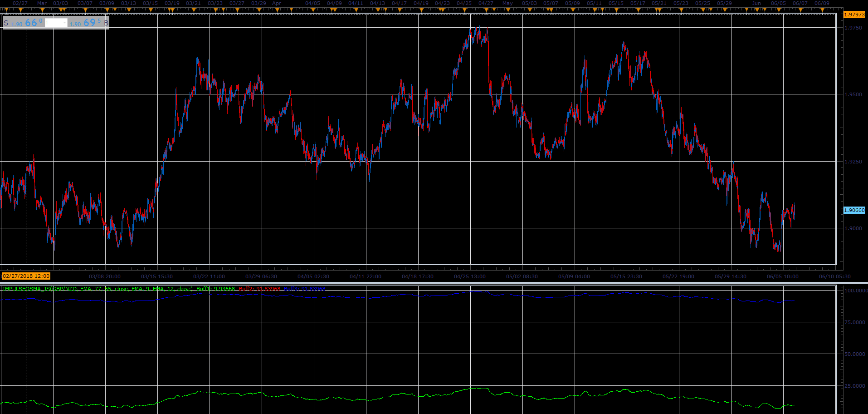Click the red Buff2 indicator value label
The image size is (868, 414).
[x=259, y=289]
